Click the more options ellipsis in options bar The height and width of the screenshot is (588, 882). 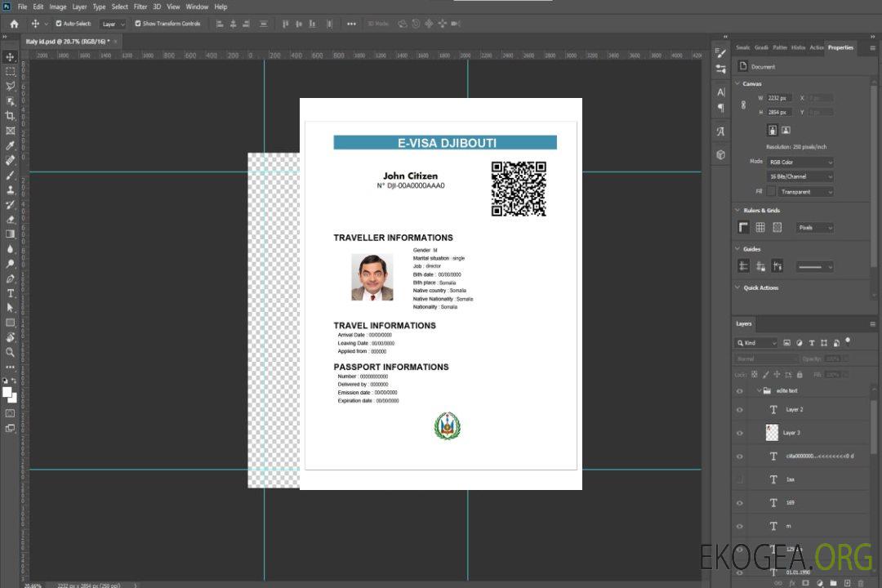point(351,24)
